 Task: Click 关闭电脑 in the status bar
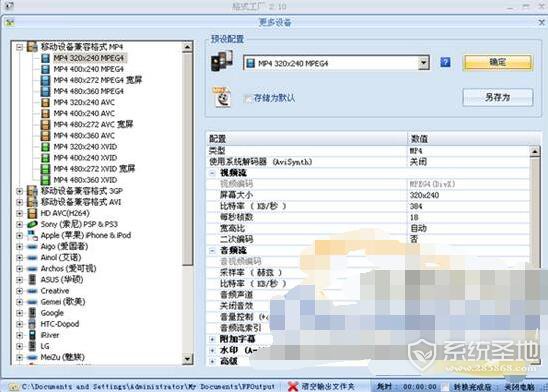click(x=519, y=387)
